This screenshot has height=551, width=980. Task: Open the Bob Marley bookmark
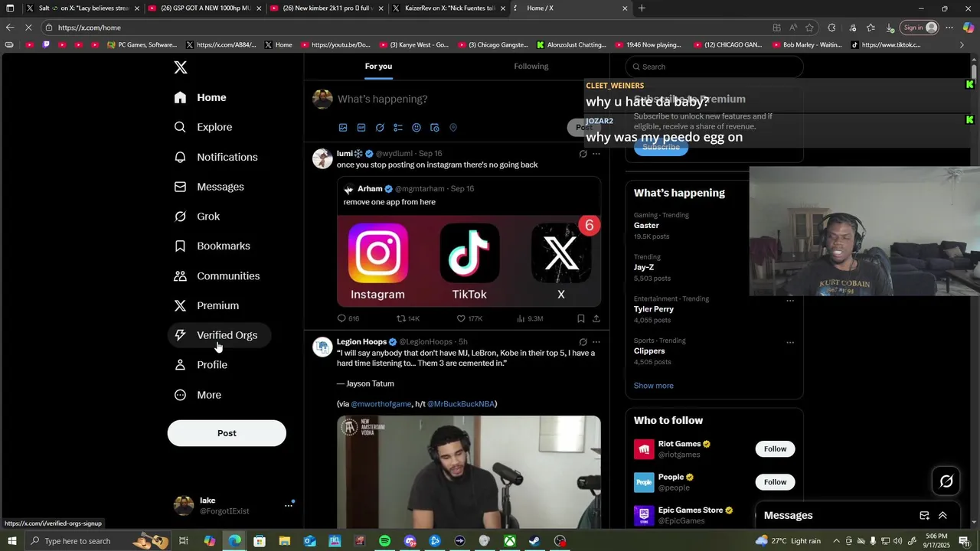point(806,45)
